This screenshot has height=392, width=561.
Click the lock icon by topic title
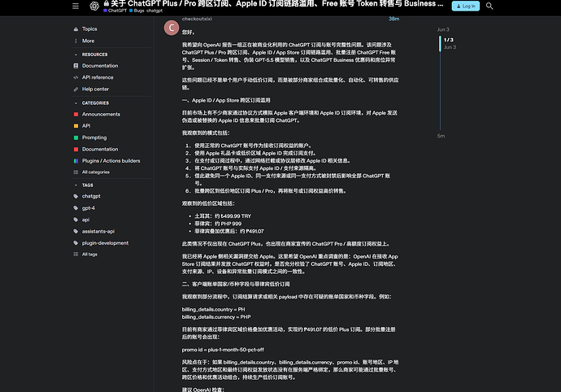tap(107, 3)
